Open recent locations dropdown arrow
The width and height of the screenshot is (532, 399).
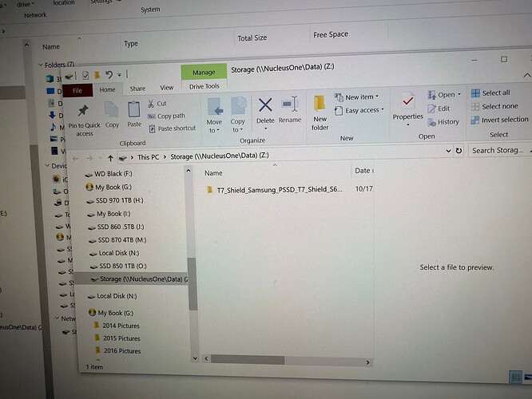(100, 158)
